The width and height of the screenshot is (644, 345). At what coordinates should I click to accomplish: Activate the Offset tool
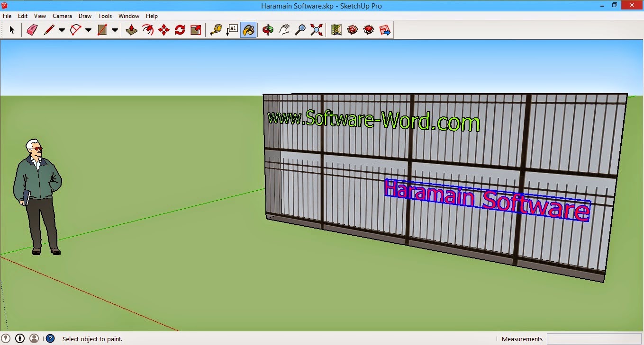148,30
